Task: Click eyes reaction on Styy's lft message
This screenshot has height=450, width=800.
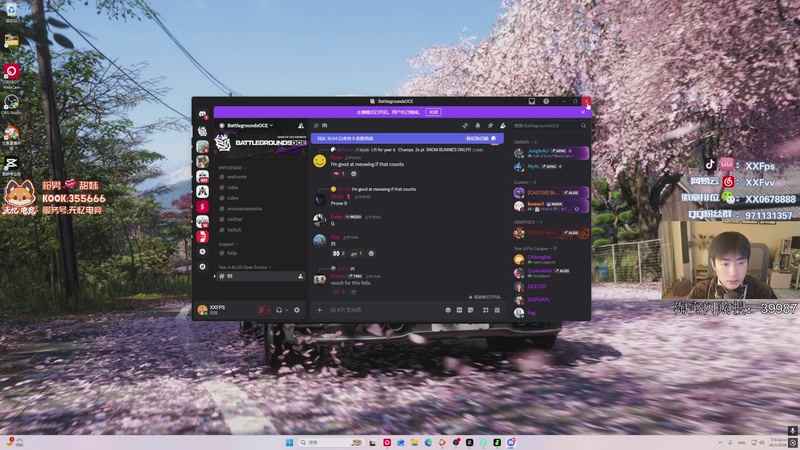Action: (339, 254)
